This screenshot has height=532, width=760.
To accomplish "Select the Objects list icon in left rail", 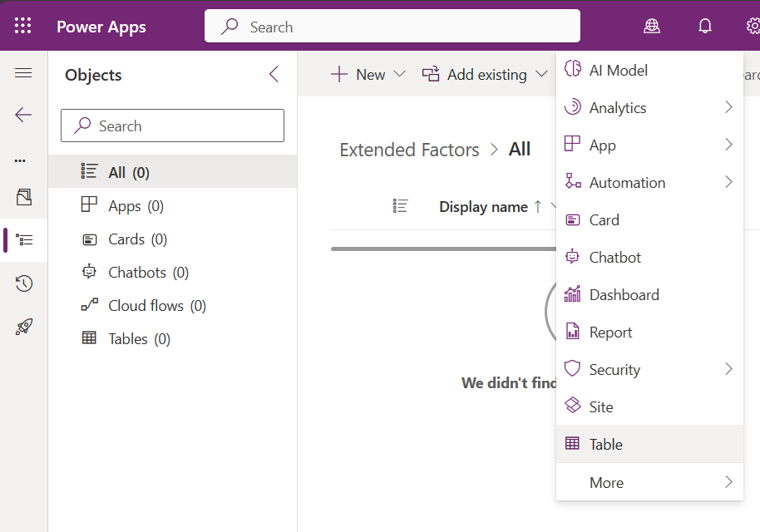I will coord(24,240).
